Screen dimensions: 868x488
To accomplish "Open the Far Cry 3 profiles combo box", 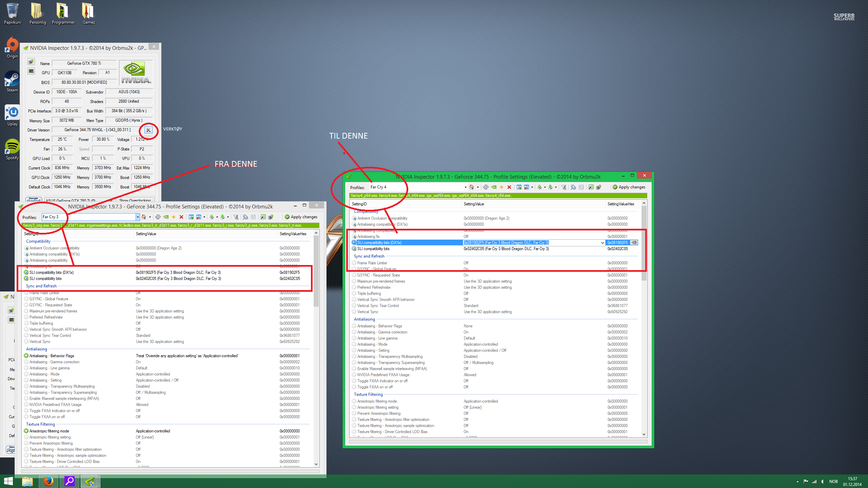I will click(91, 217).
